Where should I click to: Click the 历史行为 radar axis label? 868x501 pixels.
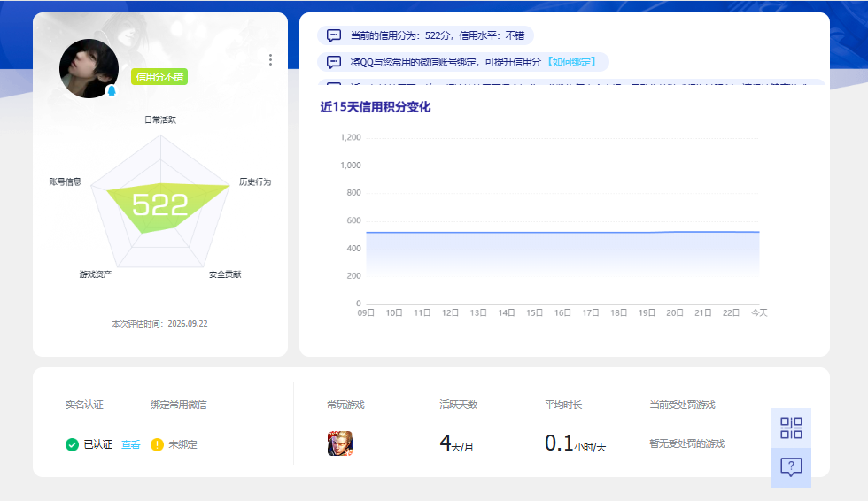click(255, 181)
